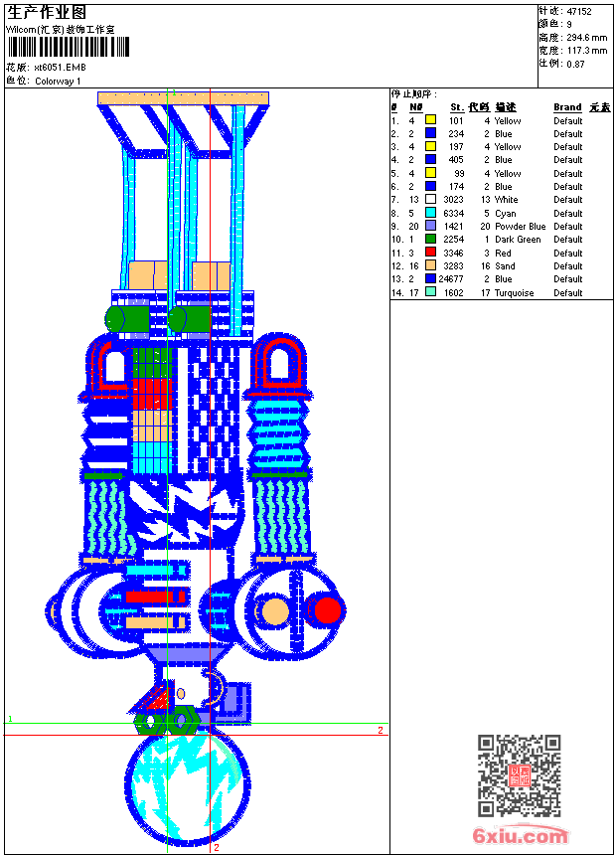The image size is (616, 855).
Task: Click the 'Wilcom(汇京)装饰工作室' line
Action: (x=61, y=30)
